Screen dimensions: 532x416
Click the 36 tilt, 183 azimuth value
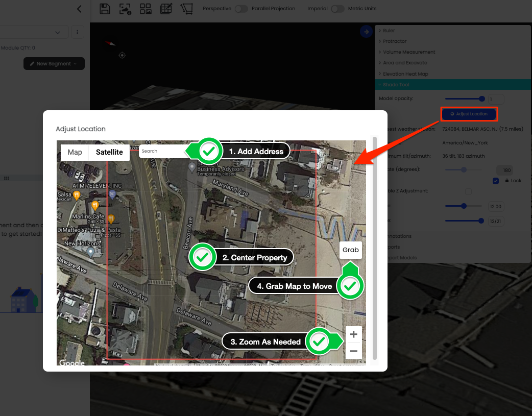(464, 156)
